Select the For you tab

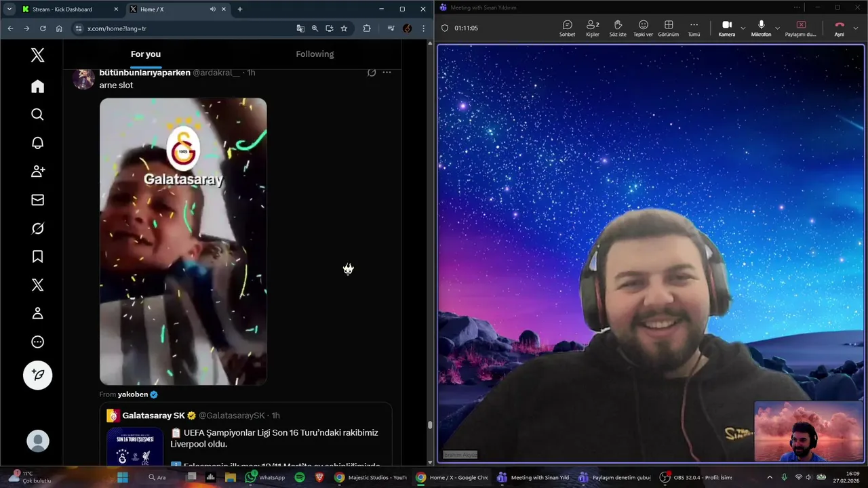click(146, 54)
